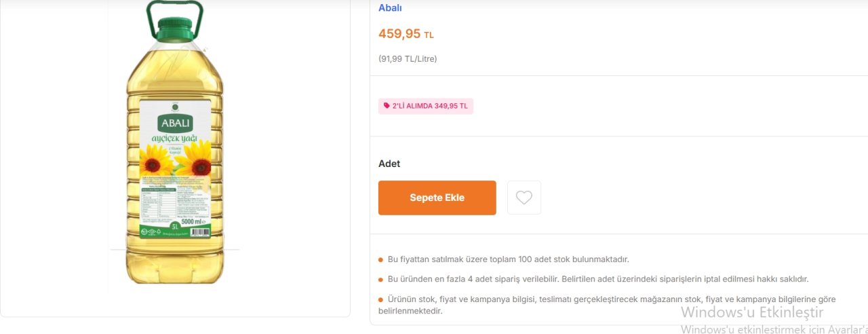Click the 5000 ml text on the bottle
868x334 pixels.
(193, 222)
